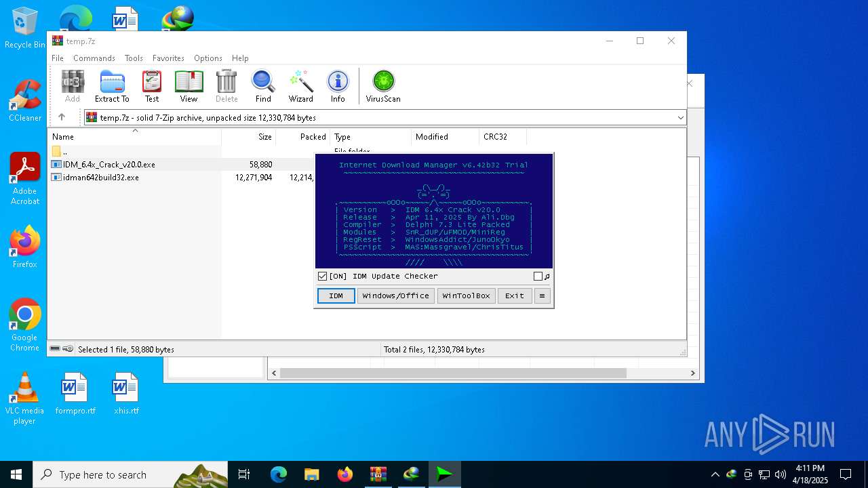Click horizontal scrollbar in background window
The width and height of the screenshot is (868, 488).
453,373
